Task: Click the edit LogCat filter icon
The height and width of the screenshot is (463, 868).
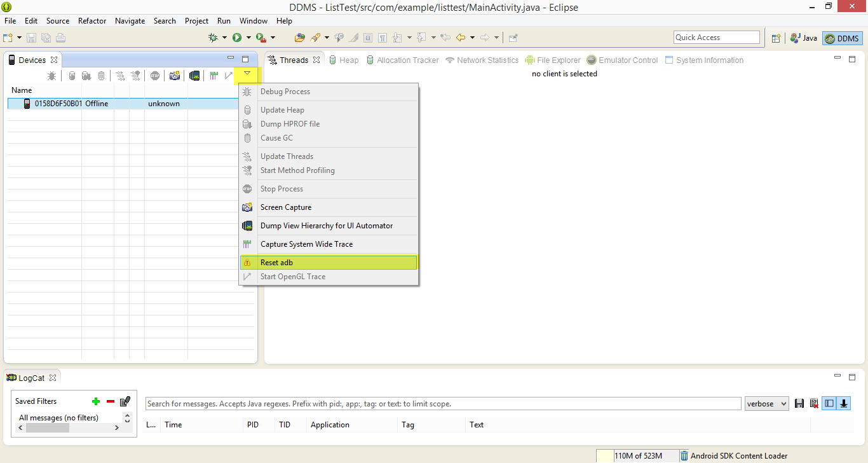Action: [125, 401]
